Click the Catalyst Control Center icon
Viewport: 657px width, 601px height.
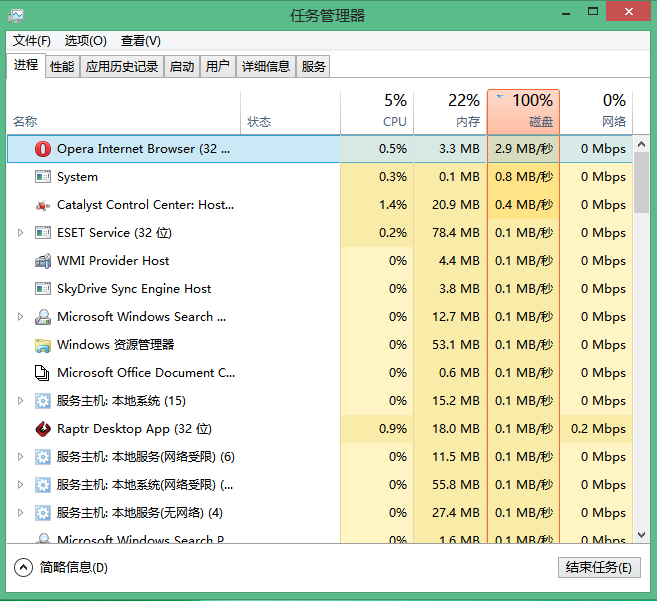click(x=43, y=205)
